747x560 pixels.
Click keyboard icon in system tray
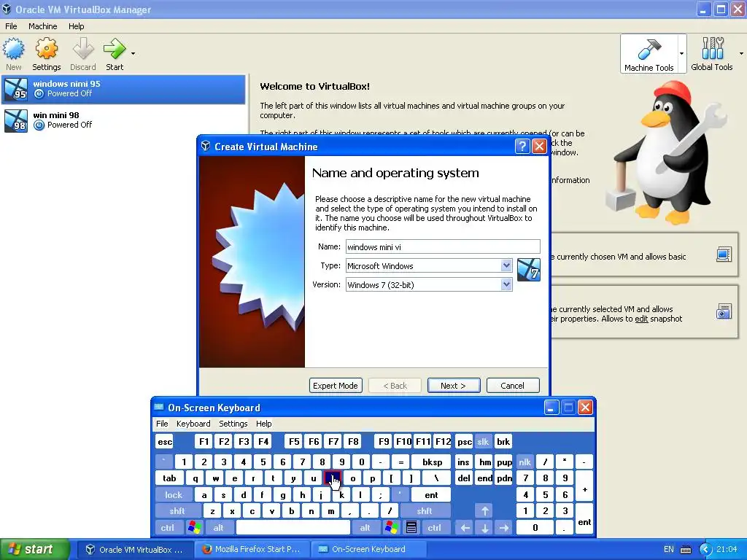pos(686,550)
